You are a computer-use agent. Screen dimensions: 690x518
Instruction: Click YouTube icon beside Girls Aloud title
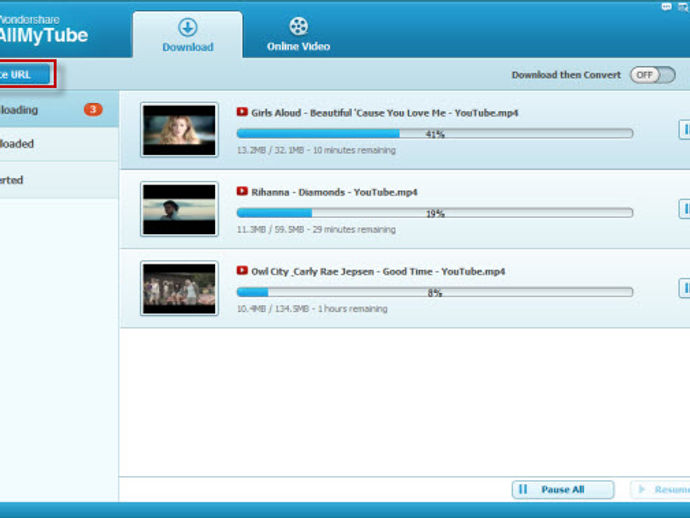242,112
